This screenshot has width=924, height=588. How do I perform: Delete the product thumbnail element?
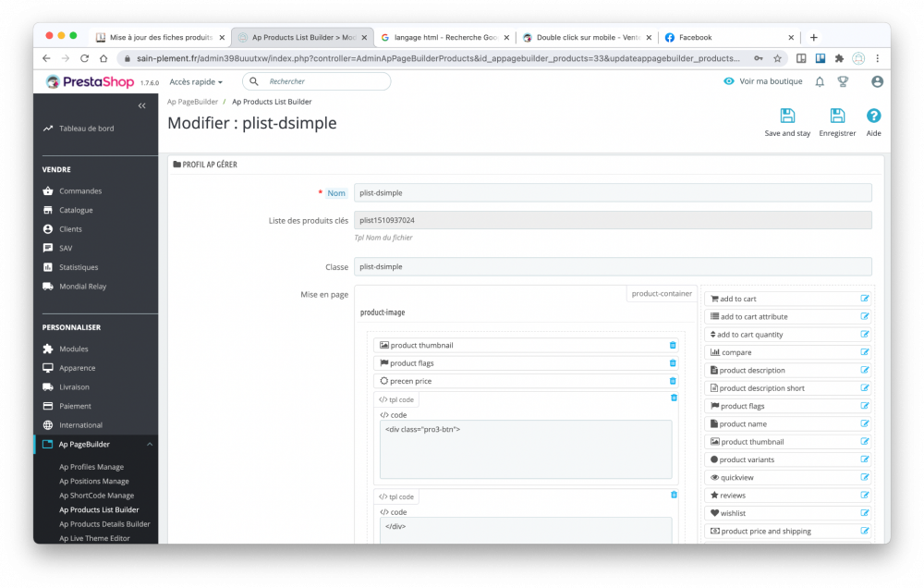coord(673,346)
